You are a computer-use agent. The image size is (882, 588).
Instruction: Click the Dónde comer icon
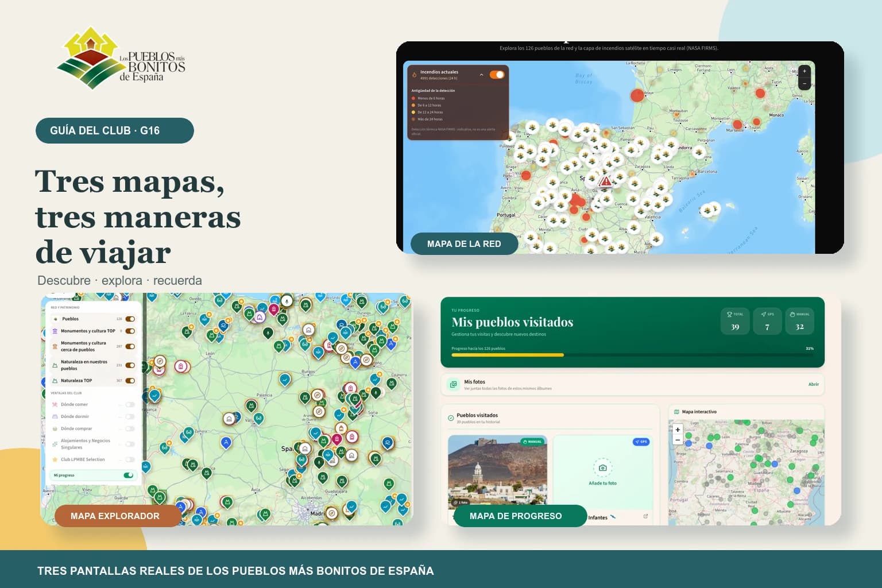tap(55, 404)
